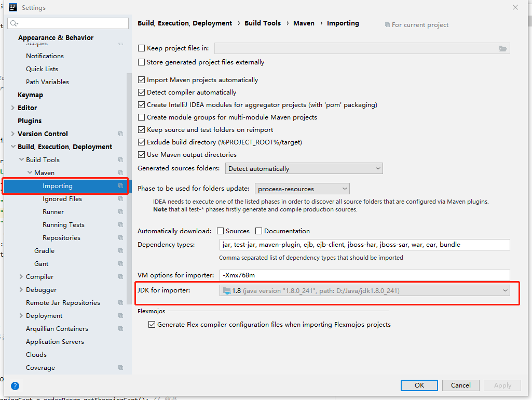Click the Apply button
Viewport: 532px width, 400px height.
(x=502, y=385)
